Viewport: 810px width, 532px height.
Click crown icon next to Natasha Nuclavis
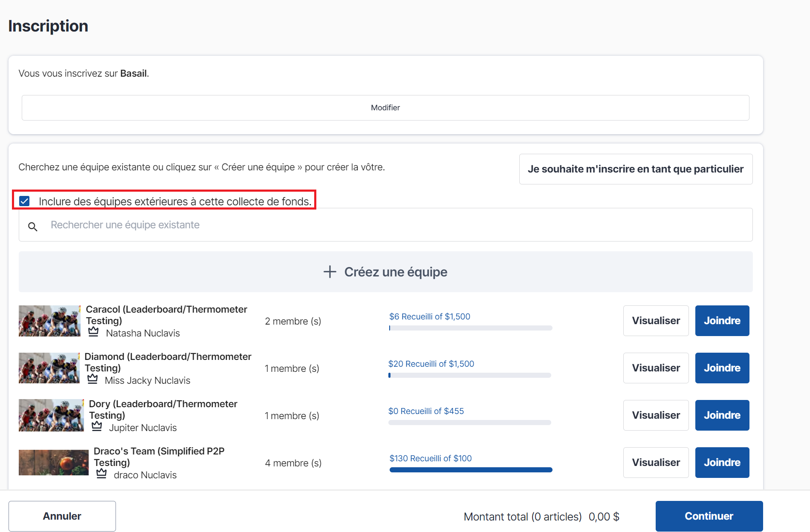(x=93, y=332)
